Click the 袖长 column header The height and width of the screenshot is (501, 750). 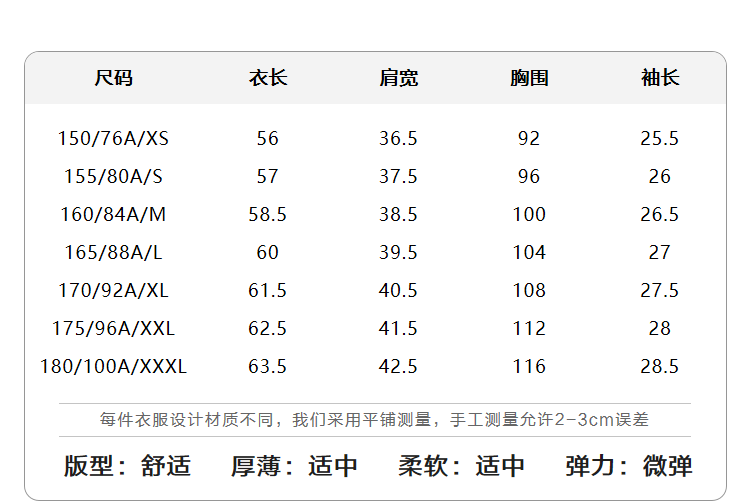coord(660,78)
